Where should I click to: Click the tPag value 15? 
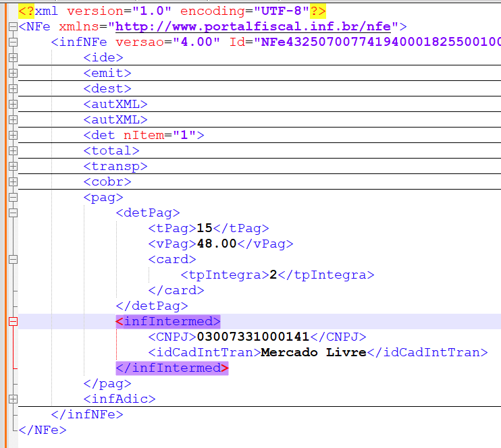click(x=205, y=228)
